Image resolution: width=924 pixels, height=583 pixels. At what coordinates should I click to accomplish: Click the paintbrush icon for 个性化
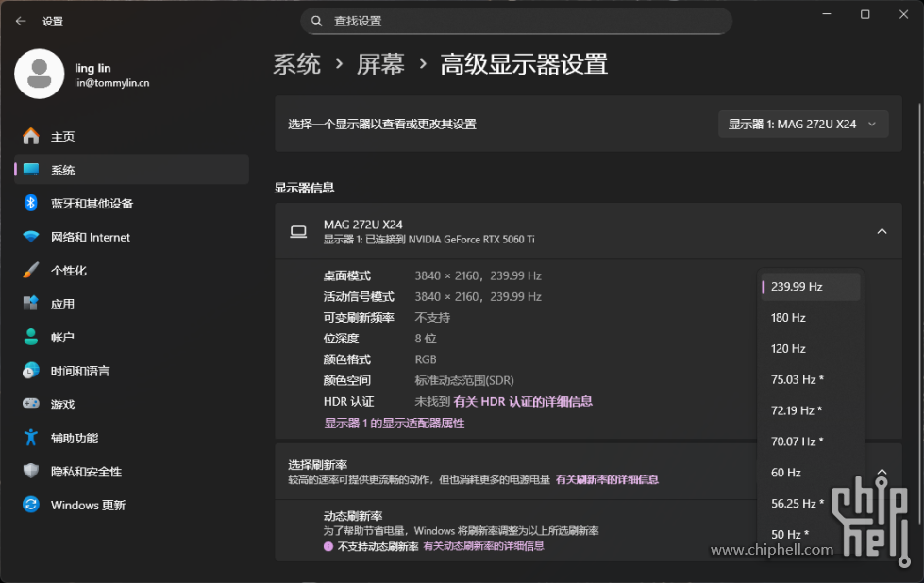[31, 271]
